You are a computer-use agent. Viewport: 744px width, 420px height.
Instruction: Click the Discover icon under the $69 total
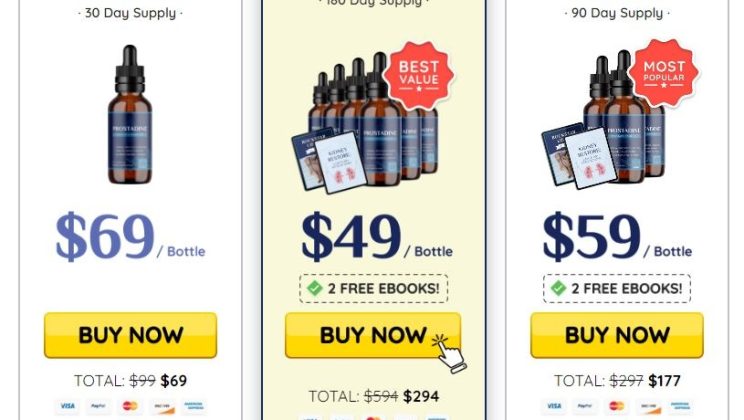(x=162, y=406)
